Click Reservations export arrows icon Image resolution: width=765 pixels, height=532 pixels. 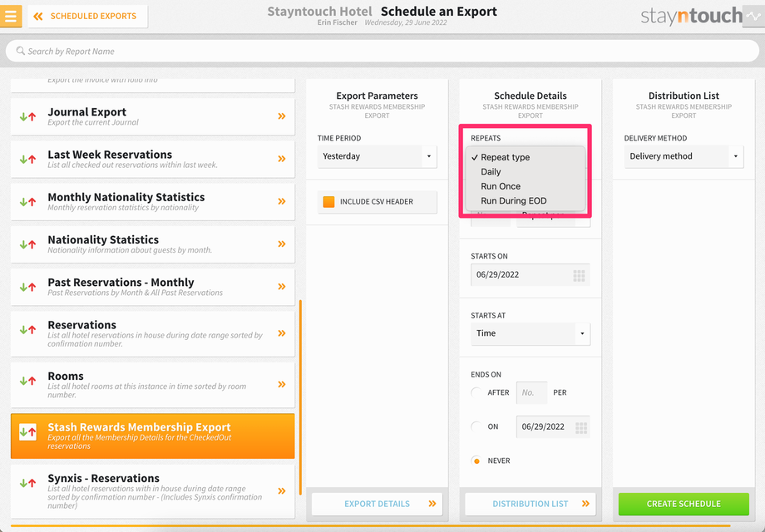click(27, 330)
